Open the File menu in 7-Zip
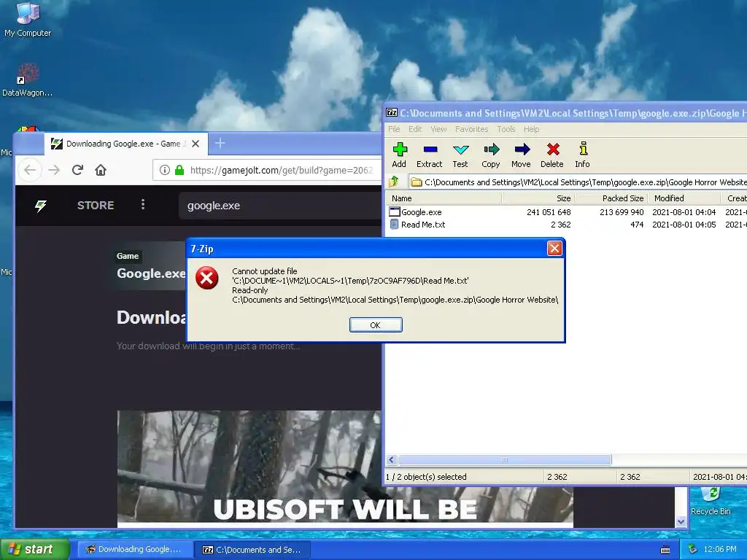747x560 pixels. tap(394, 129)
